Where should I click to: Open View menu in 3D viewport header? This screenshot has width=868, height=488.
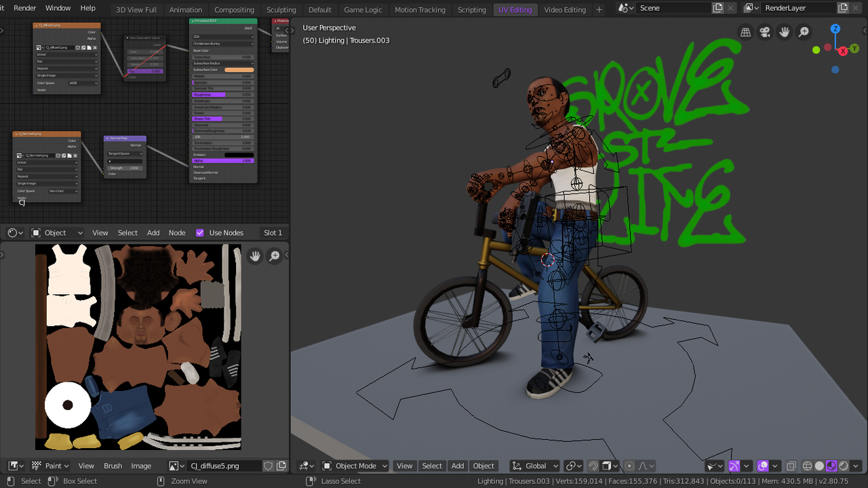click(x=405, y=466)
